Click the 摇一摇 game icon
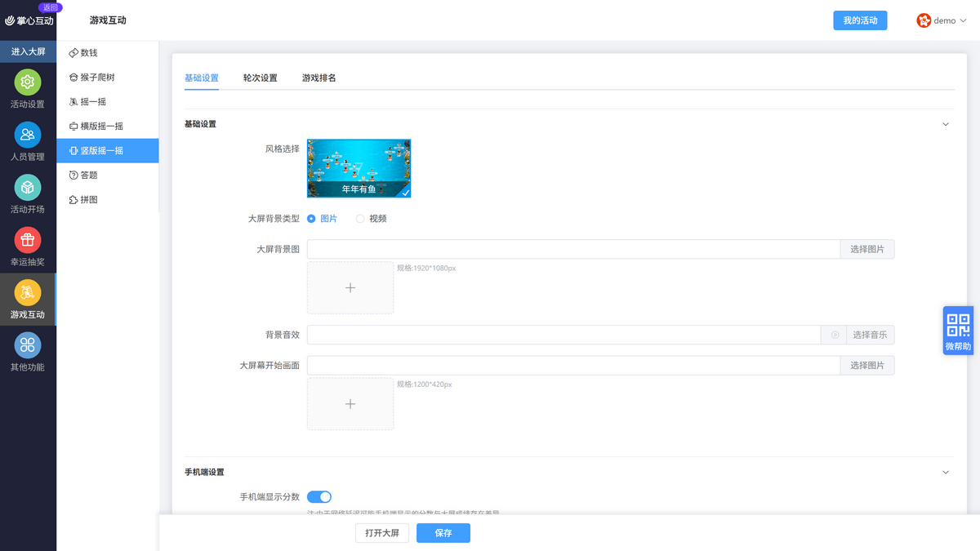 point(74,101)
